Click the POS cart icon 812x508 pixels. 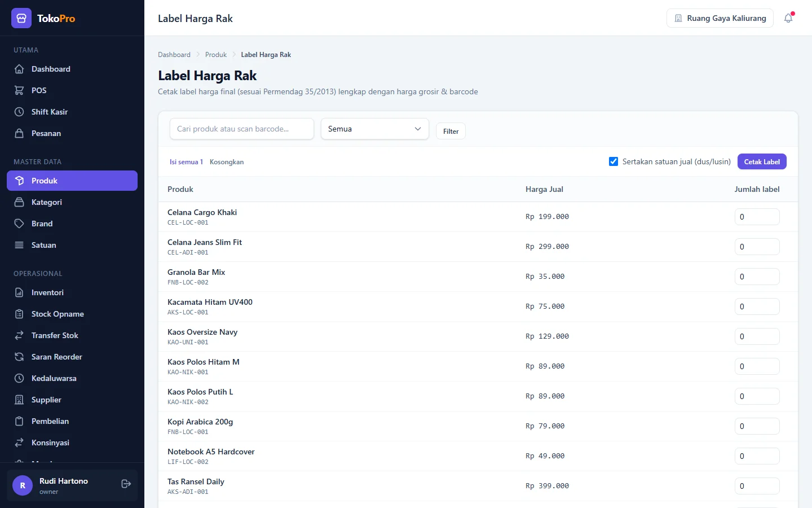[19, 90]
